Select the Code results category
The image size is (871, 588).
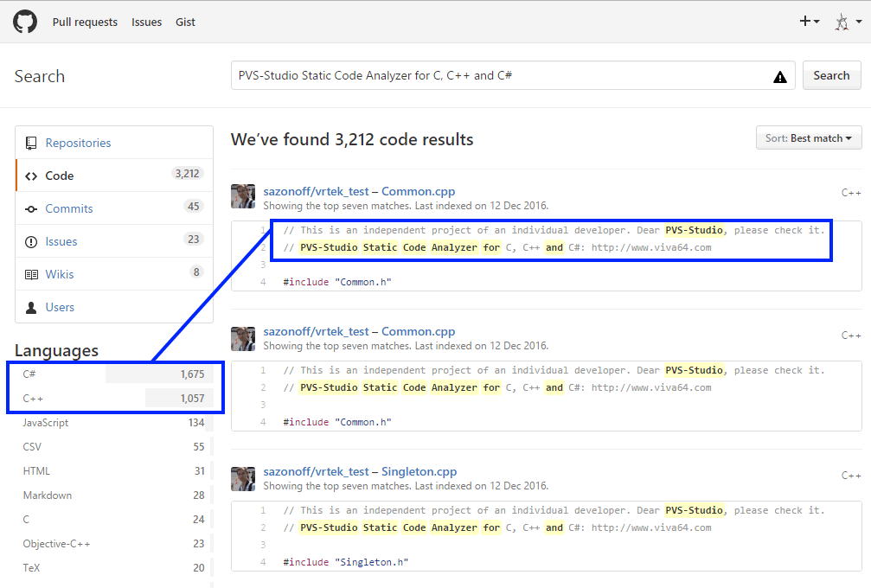(114, 176)
